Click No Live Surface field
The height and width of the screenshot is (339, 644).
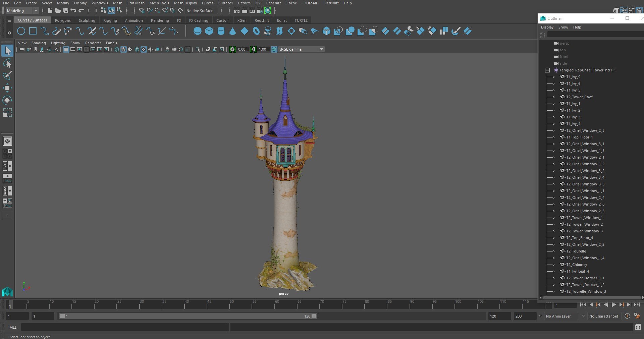coord(201,11)
